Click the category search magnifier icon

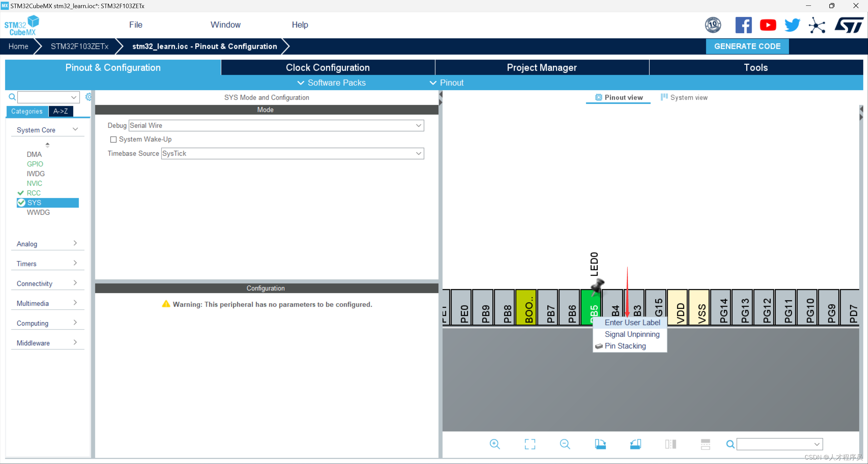click(x=12, y=97)
